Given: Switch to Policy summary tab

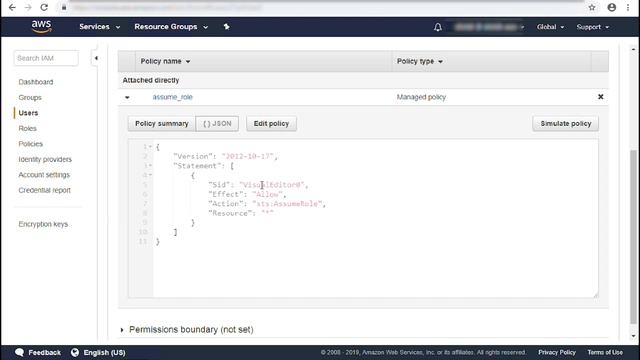Looking at the screenshot, I should [x=162, y=124].
